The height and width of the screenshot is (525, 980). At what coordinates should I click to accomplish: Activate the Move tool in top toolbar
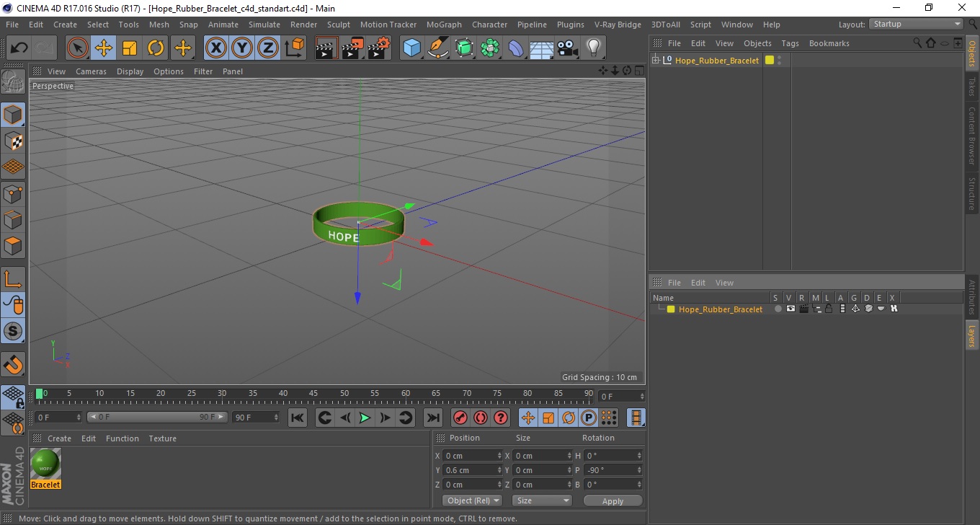(104, 48)
